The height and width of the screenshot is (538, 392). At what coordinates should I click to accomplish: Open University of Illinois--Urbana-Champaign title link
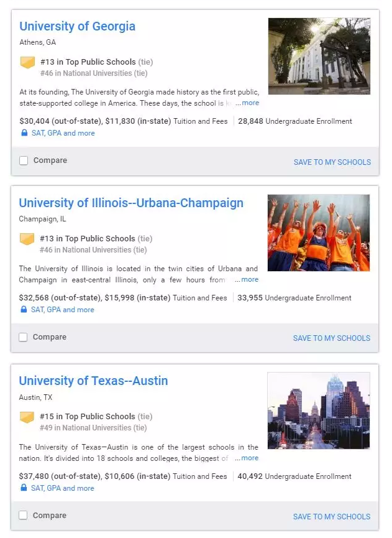coord(131,203)
